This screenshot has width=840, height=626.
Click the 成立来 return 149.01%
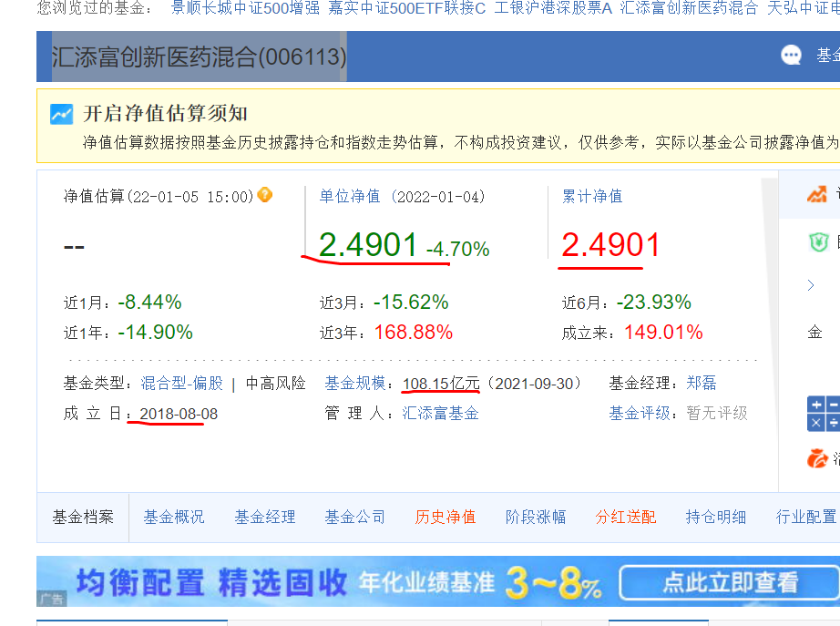coord(663,333)
